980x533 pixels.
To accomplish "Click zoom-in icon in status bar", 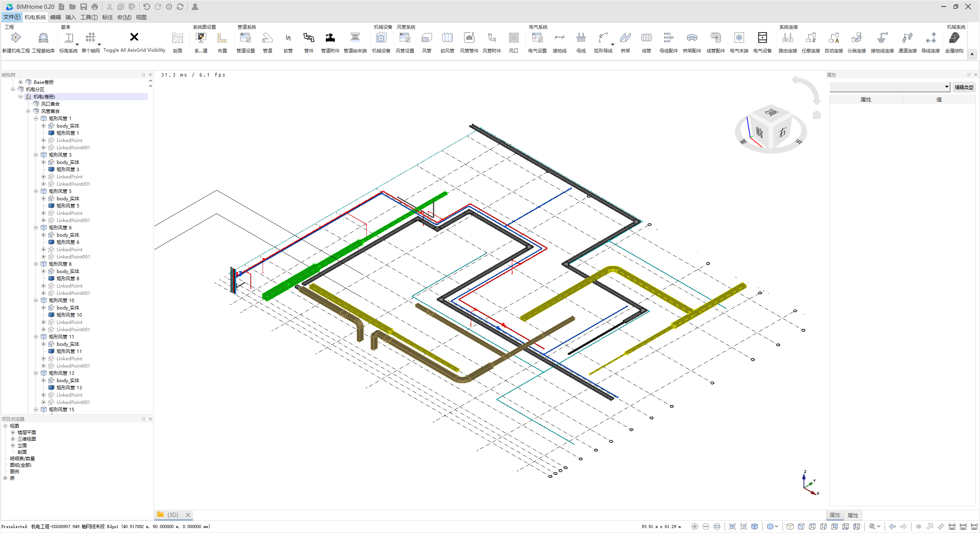I will [695, 526].
